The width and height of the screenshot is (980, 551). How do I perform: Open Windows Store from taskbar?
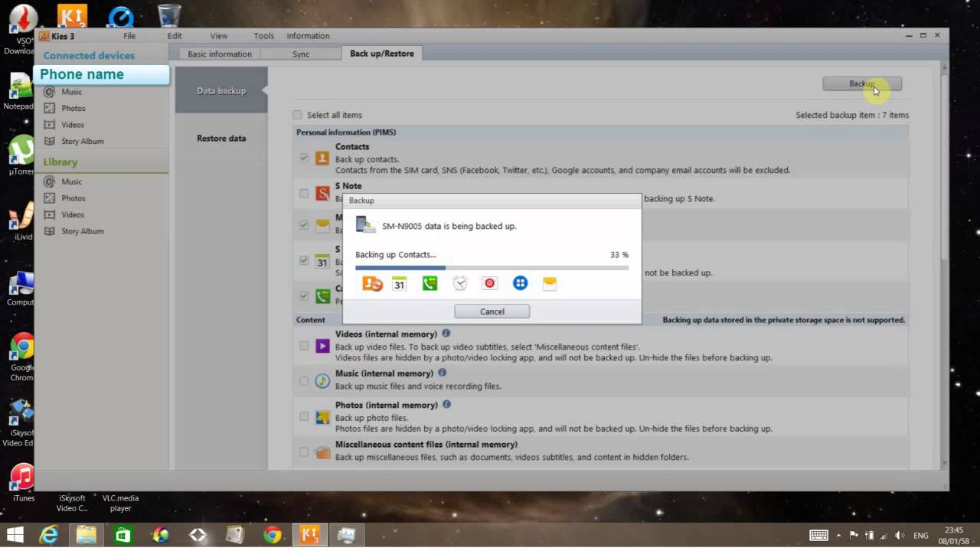coord(123,535)
